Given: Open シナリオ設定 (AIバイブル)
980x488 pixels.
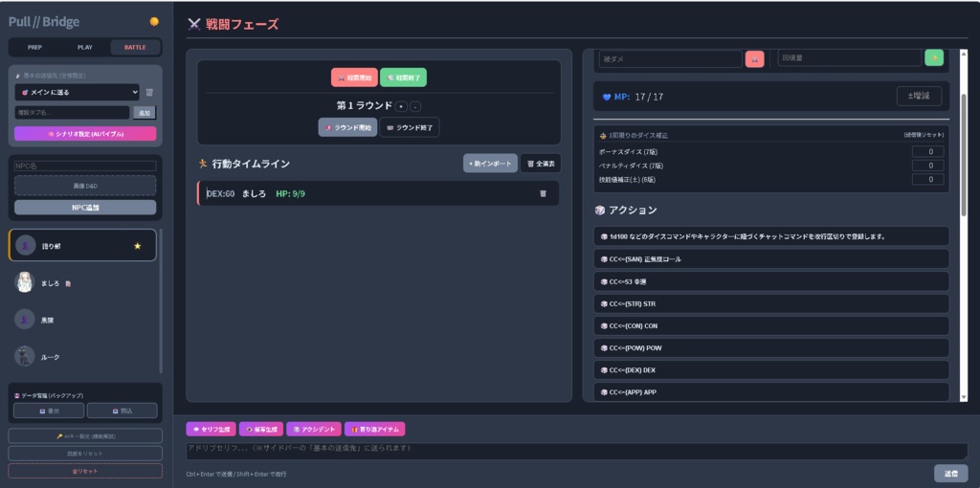Looking at the screenshot, I should tap(85, 134).
